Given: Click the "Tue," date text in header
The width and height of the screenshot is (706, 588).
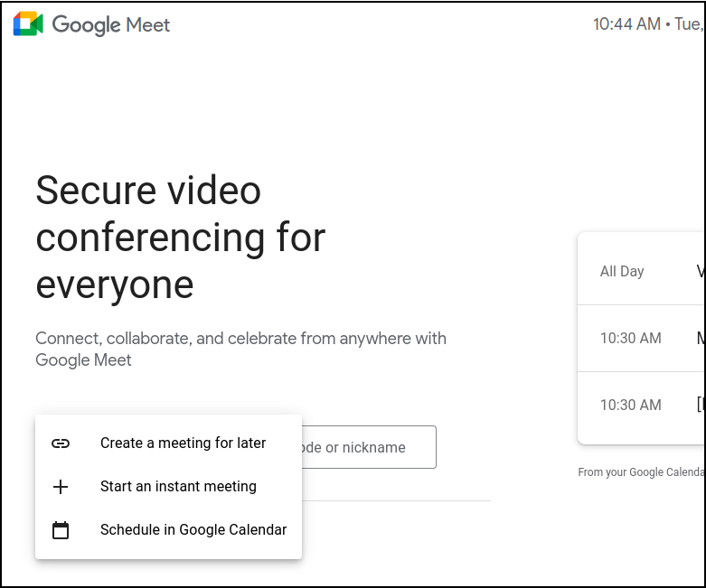Looking at the screenshot, I should 689,24.
